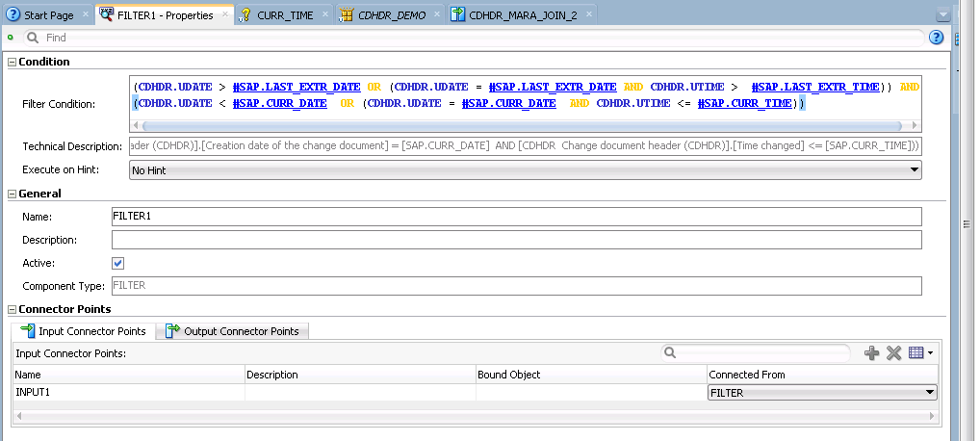Screen dimensions: 980x441
Task: Click the Name field containing FILTER1
Action: pyautogui.click(x=516, y=217)
